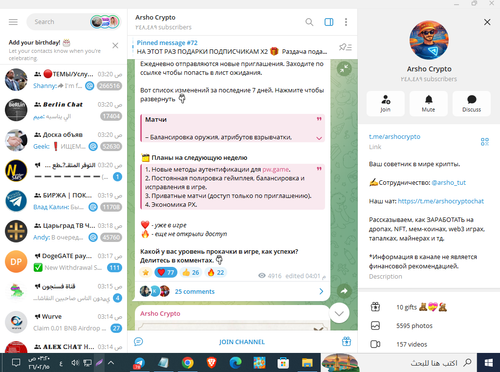
Task: Open the 157 videos media row
Action: [429, 344]
